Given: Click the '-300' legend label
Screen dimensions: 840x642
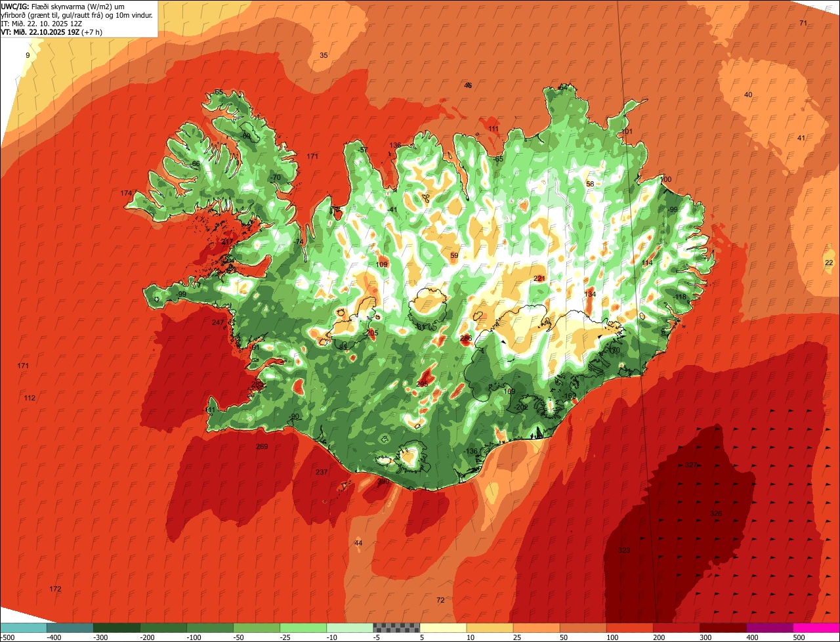Looking at the screenshot, I should [x=101, y=637].
